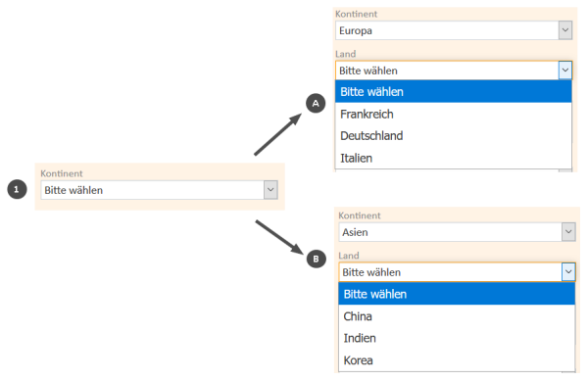The width and height of the screenshot is (588, 381).
Task: Select highlighted 'Bitte wählen' in the Europa Land list
Action: point(454,92)
